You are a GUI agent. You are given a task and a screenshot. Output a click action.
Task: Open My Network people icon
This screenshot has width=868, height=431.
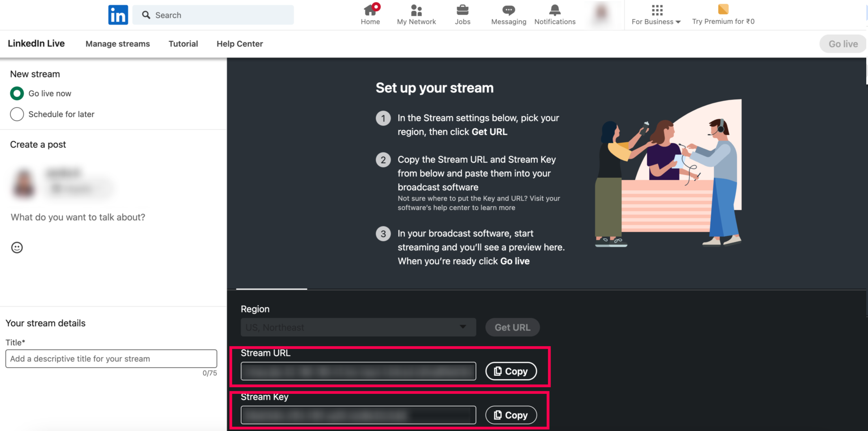[x=417, y=10]
